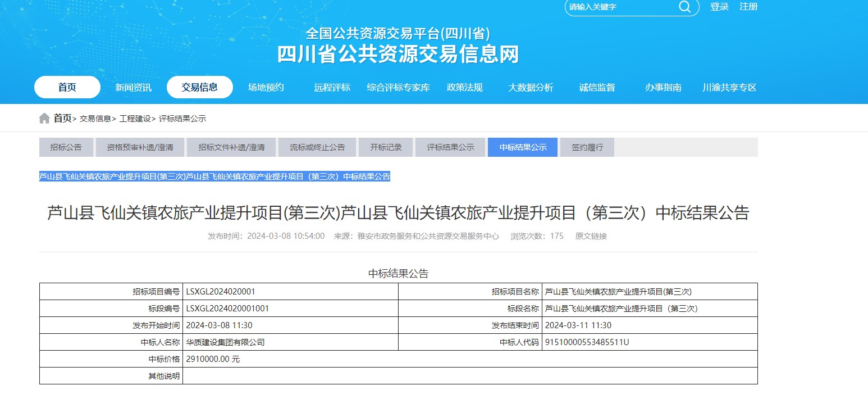Select the 开标记录 tab
Image resolution: width=868 pixels, height=417 pixels.
pos(386,147)
